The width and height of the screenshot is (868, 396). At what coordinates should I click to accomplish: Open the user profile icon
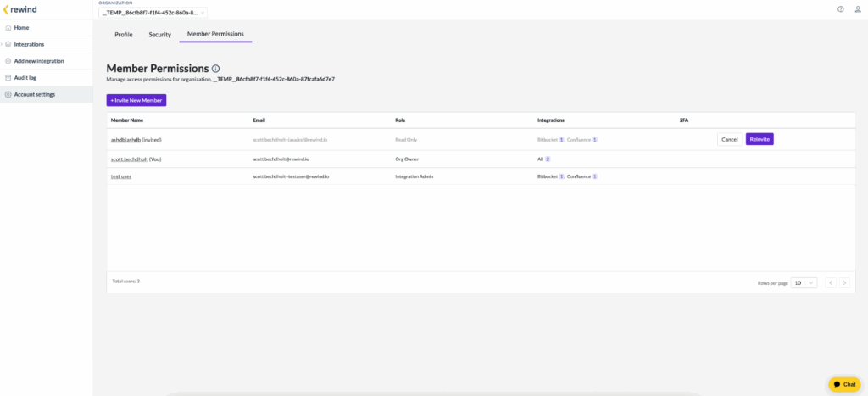pyautogui.click(x=858, y=8)
